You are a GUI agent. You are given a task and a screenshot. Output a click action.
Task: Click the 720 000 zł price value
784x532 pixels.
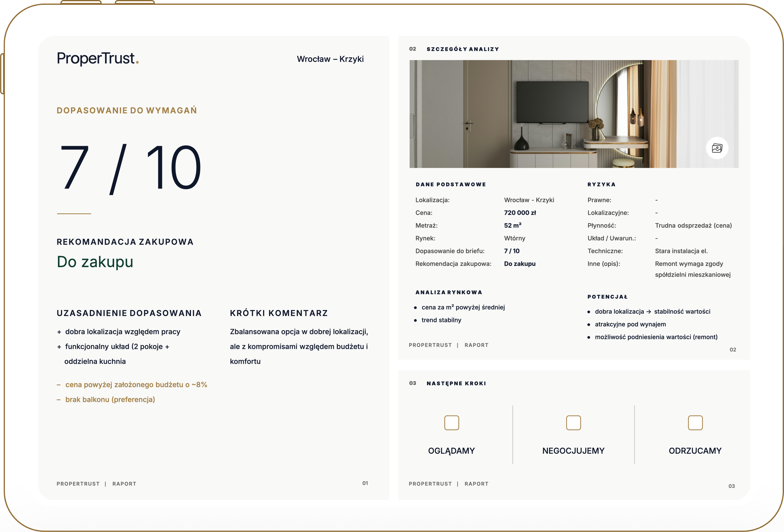click(x=520, y=213)
